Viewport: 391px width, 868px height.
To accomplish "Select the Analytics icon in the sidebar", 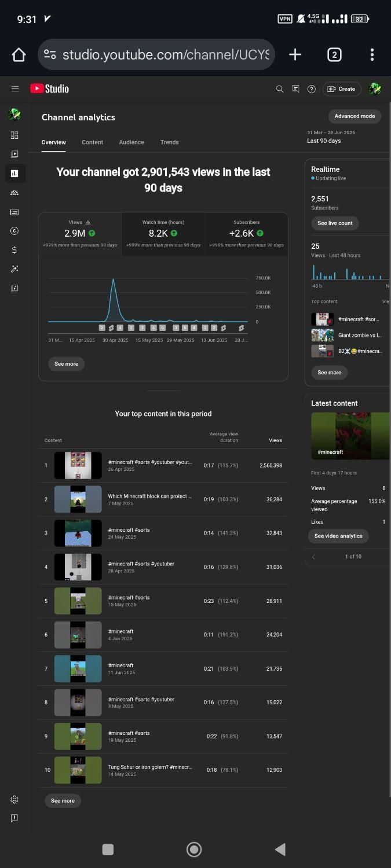I will [14, 173].
